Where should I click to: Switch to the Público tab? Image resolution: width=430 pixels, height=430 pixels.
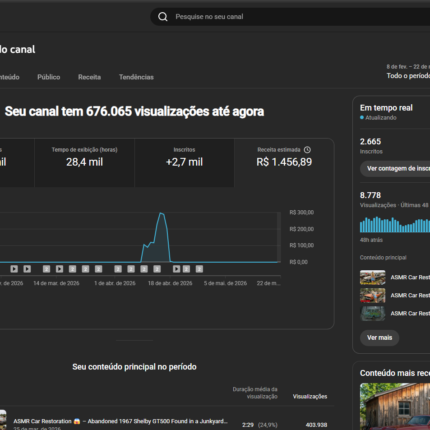[49, 77]
